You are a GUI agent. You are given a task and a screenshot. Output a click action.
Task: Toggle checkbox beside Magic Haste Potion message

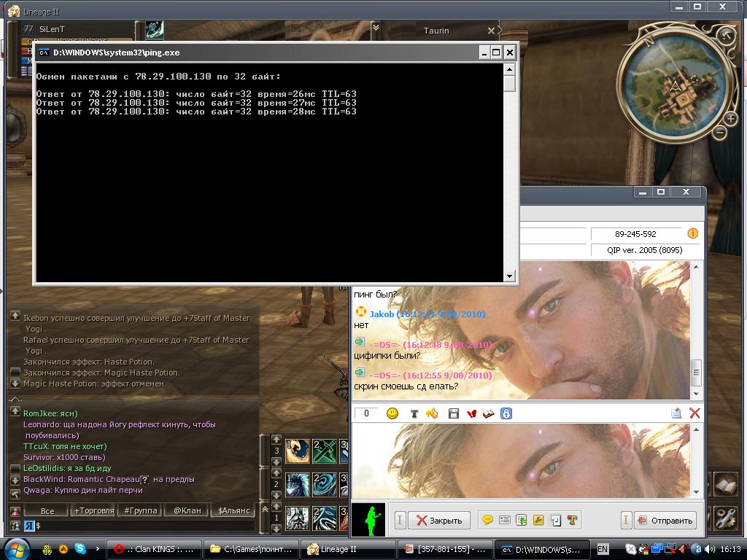15,373
